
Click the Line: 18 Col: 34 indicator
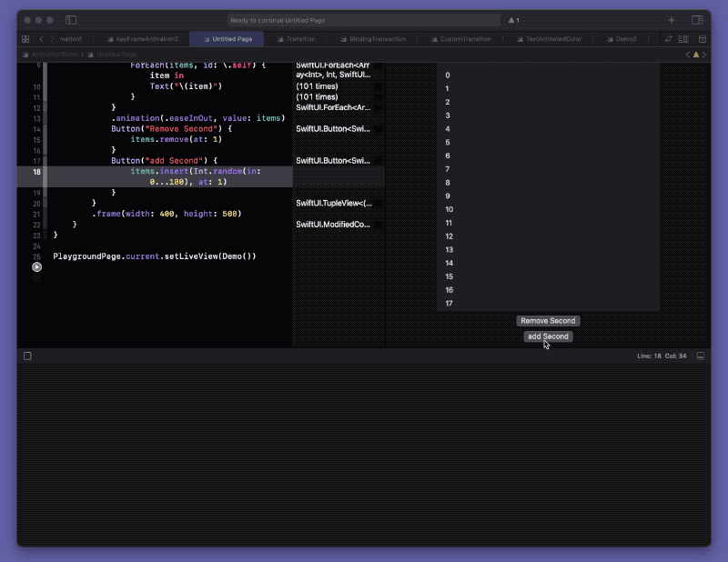click(x=662, y=356)
